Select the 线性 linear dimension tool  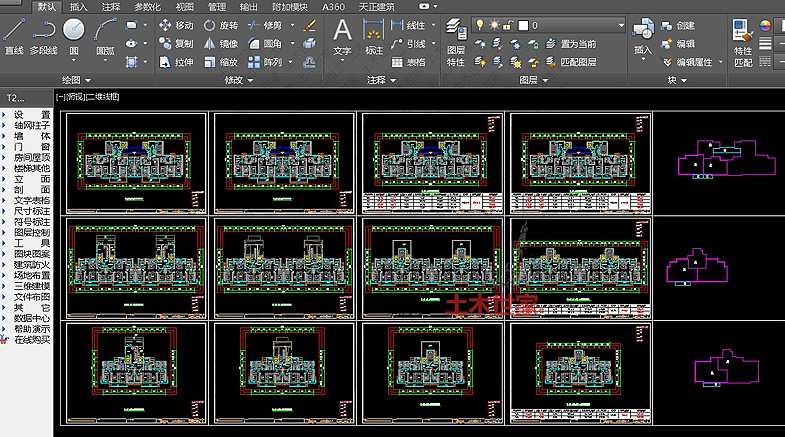coord(408,25)
